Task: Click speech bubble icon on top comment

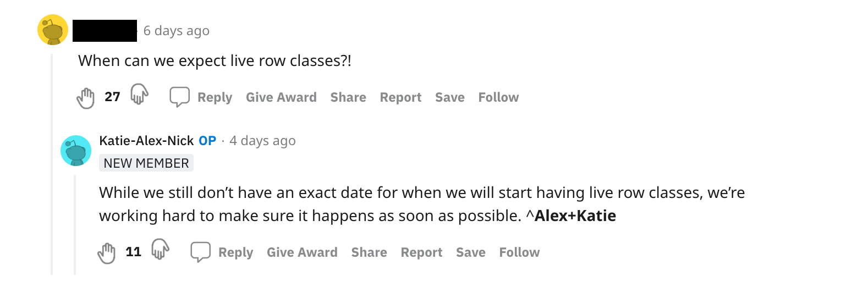Action: [180, 97]
